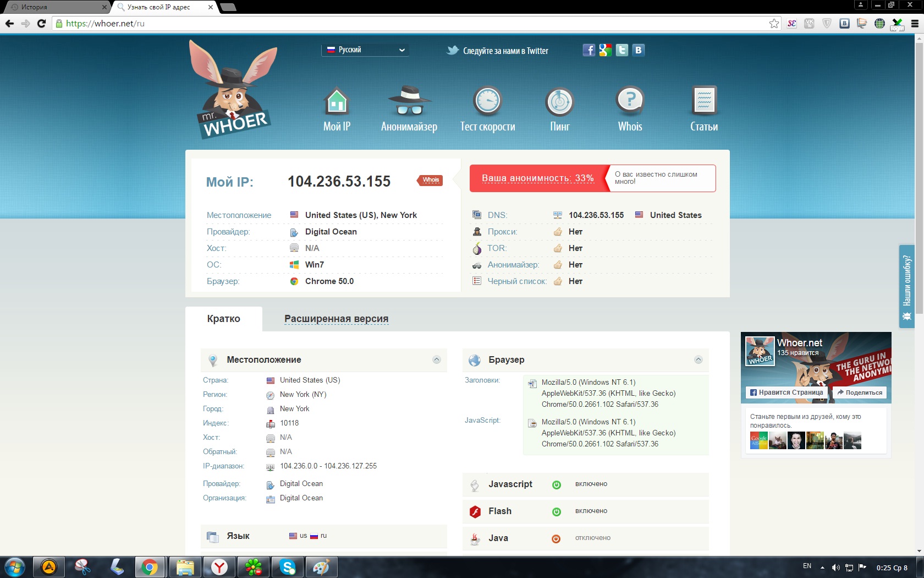Click the Whoer.net Facebook page thumbnail
This screenshot has height=578, width=924.
[760, 351]
